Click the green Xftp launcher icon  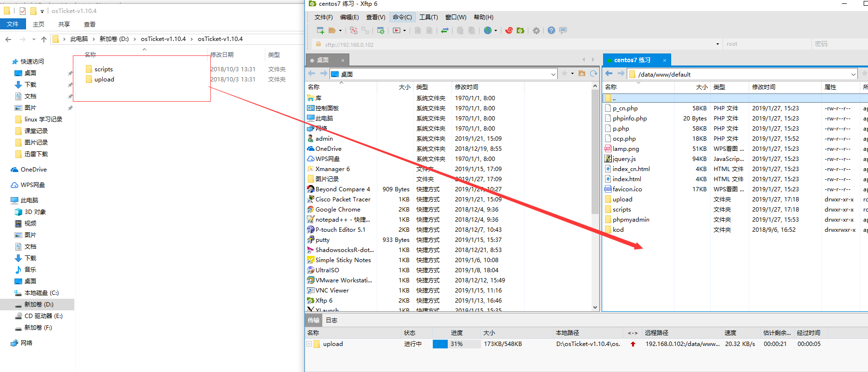(x=521, y=30)
